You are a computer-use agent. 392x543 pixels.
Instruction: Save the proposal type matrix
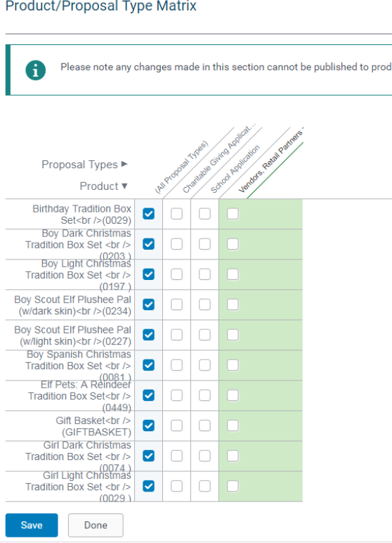(32, 525)
